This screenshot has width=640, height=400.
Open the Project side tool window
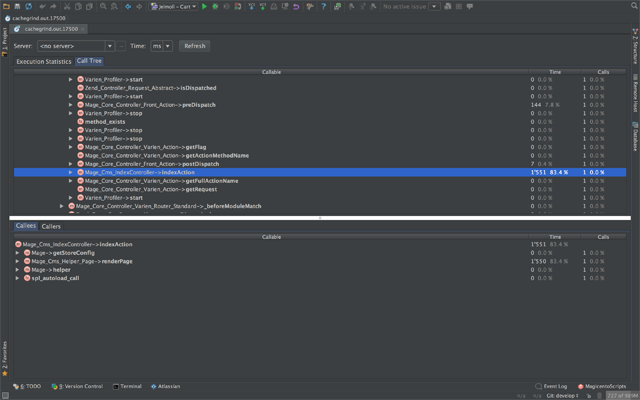4,42
